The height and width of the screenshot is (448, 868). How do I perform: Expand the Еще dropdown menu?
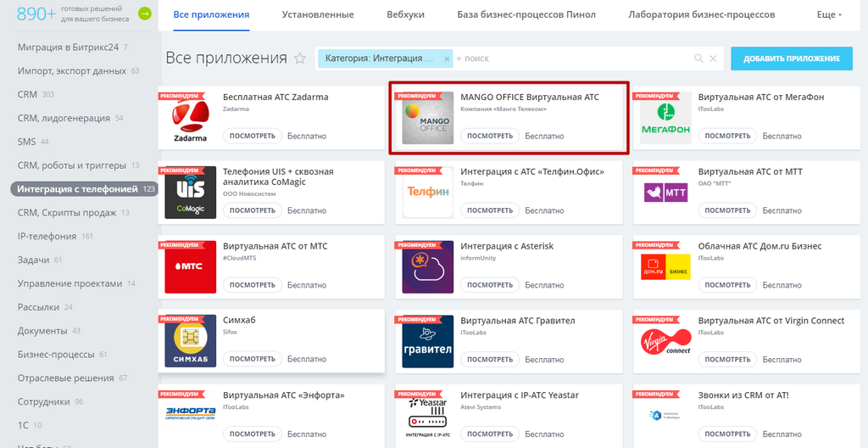point(829,15)
